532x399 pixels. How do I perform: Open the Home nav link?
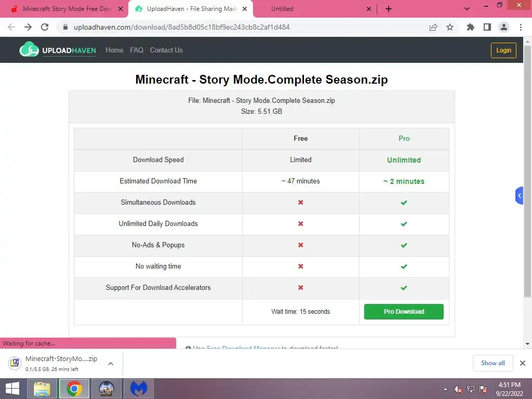click(x=114, y=50)
